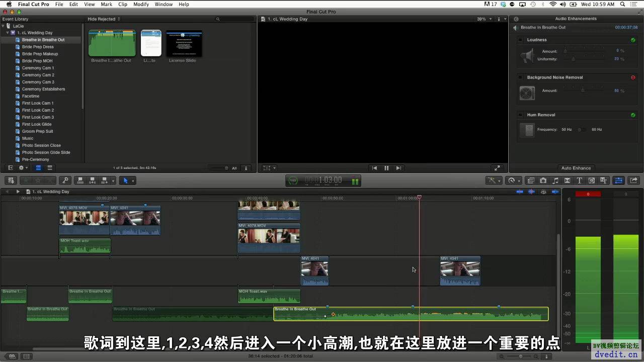Open the viewer transform options dropdown
This screenshot has height=362, width=644.
click(x=270, y=168)
